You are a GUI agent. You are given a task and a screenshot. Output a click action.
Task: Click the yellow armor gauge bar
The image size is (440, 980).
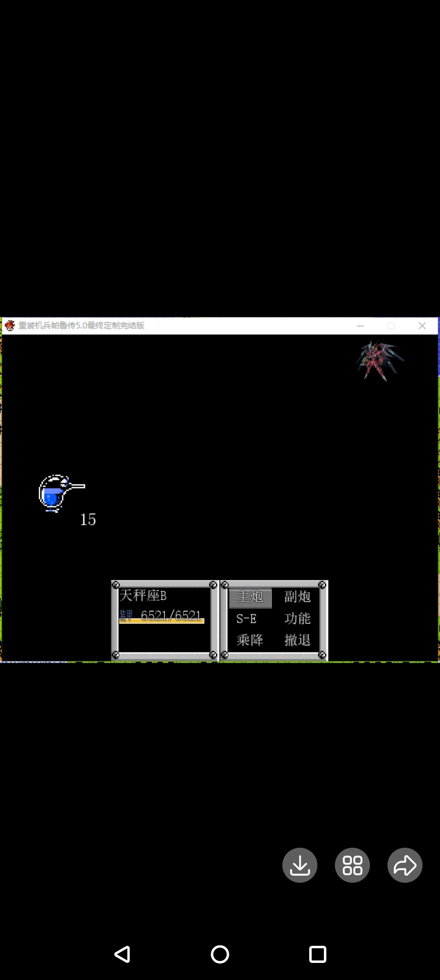(x=161, y=621)
